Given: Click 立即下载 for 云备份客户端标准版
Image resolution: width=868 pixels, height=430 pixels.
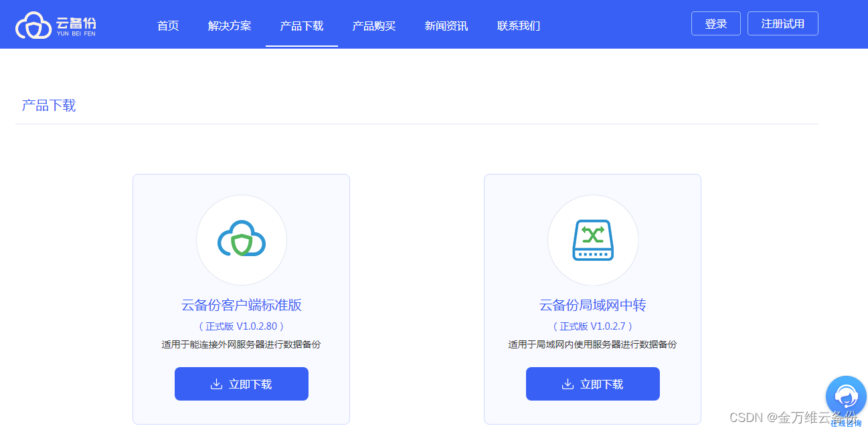Looking at the screenshot, I should 242,384.
